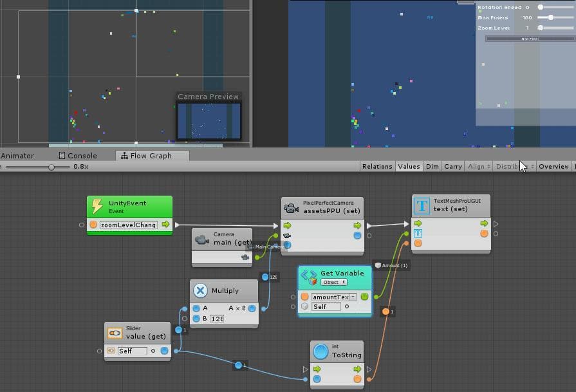This screenshot has height=392, width=576.
Task: Click the UnityEvent lightning bolt icon
Action: coord(97,206)
